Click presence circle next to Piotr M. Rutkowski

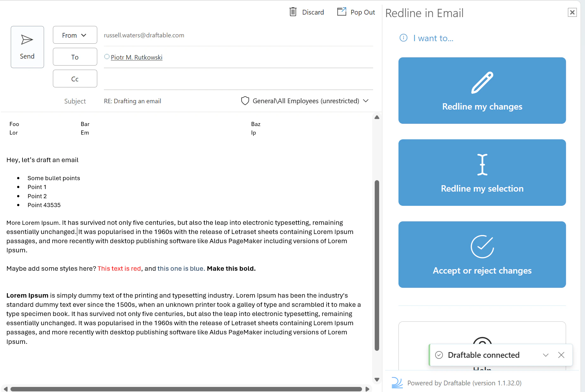point(107,57)
